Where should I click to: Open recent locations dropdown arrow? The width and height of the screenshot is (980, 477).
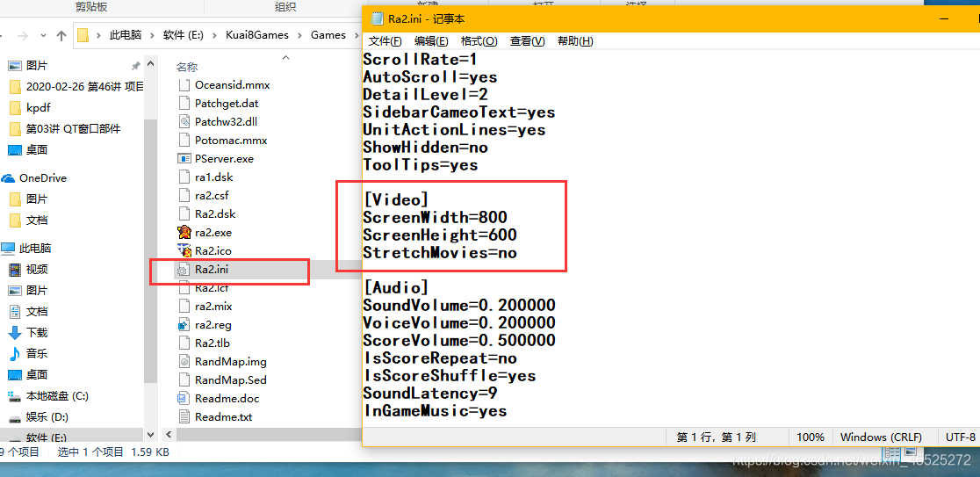(x=43, y=36)
